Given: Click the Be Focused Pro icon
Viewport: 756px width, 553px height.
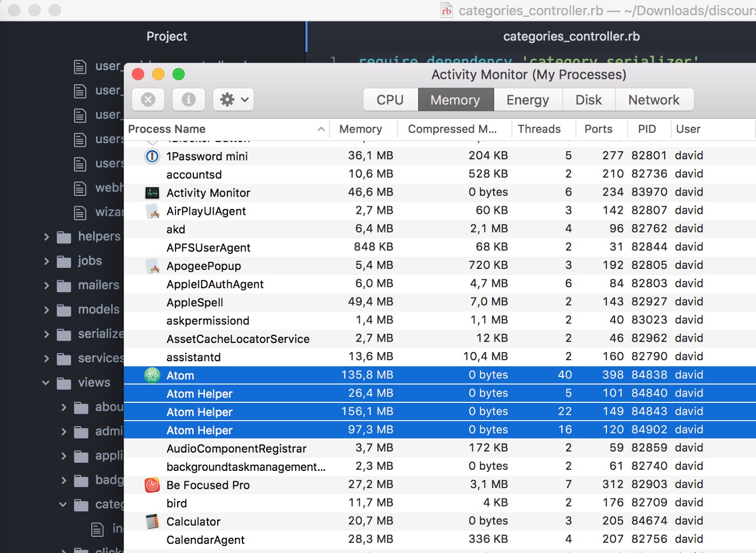Looking at the screenshot, I should coord(152,485).
